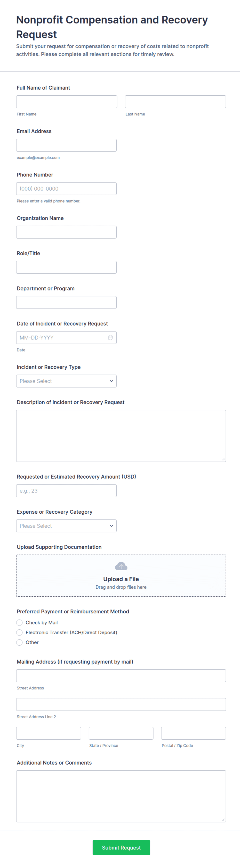Viewport: 240px width, 868px height.
Task: Select Other as payment method
Action: [20, 642]
